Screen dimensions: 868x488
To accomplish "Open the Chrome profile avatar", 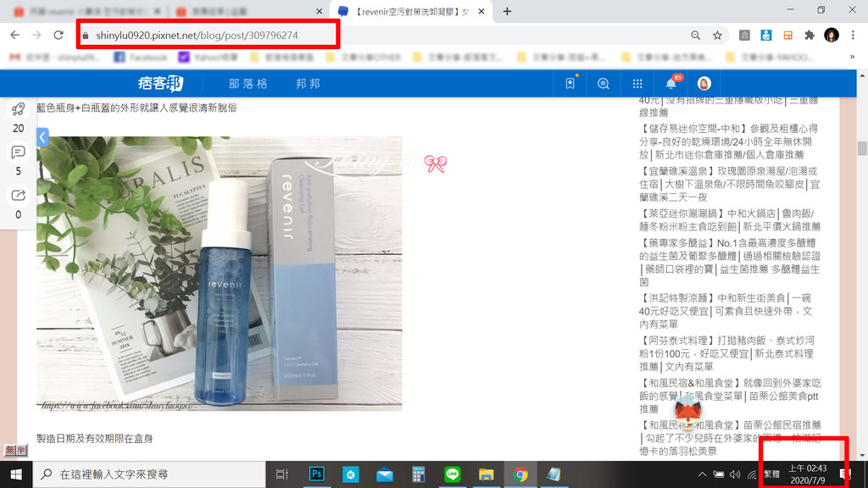I will pyautogui.click(x=832, y=35).
